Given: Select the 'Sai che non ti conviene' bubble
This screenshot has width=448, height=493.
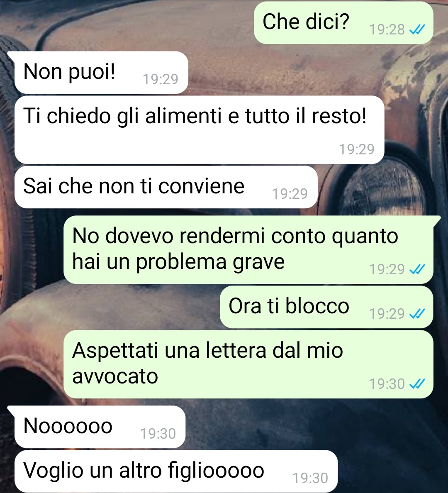Looking at the screenshot, I should (166, 187).
